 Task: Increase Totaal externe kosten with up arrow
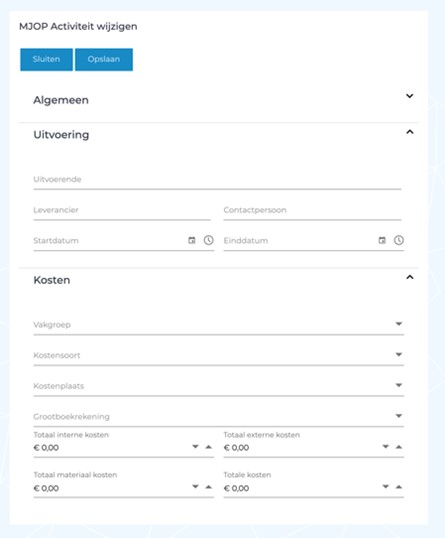click(x=399, y=447)
